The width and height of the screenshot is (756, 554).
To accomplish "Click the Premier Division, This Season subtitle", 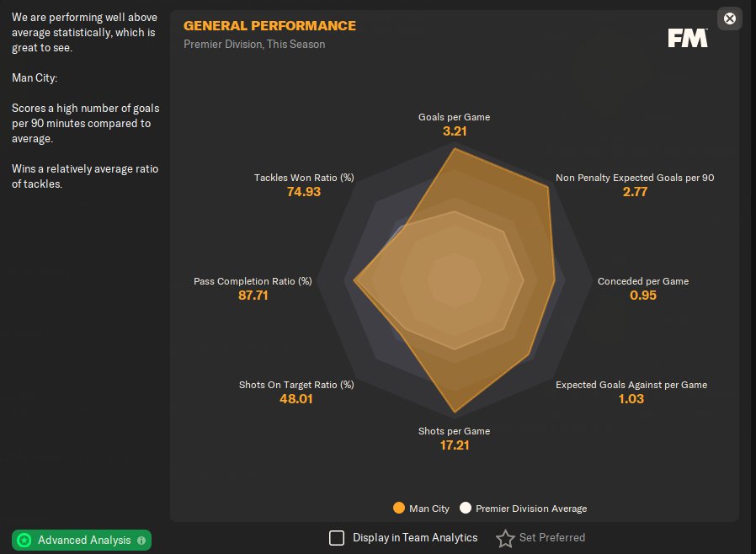I will 254,45.
